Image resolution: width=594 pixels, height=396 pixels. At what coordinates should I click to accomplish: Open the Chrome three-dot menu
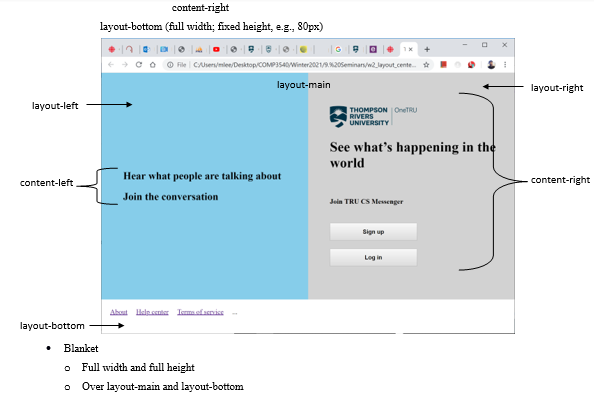click(505, 65)
